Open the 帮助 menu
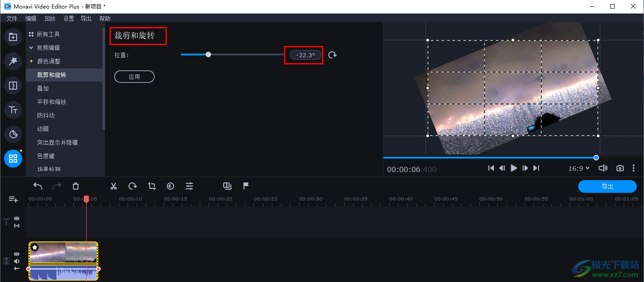 pyautogui.click(x=105, y=18)
